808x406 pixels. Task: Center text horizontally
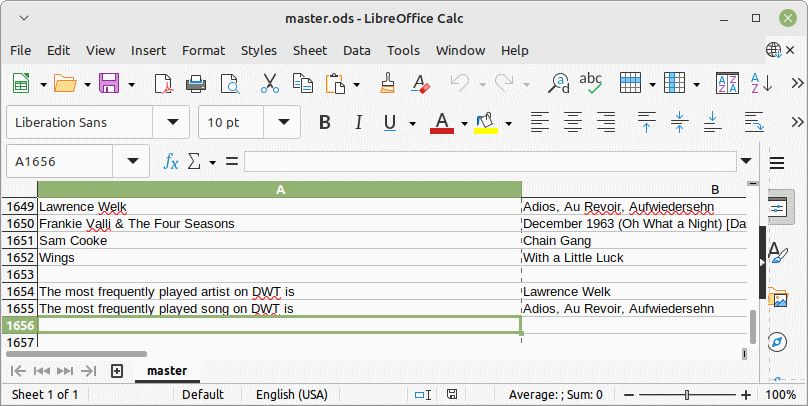point(573,123)
